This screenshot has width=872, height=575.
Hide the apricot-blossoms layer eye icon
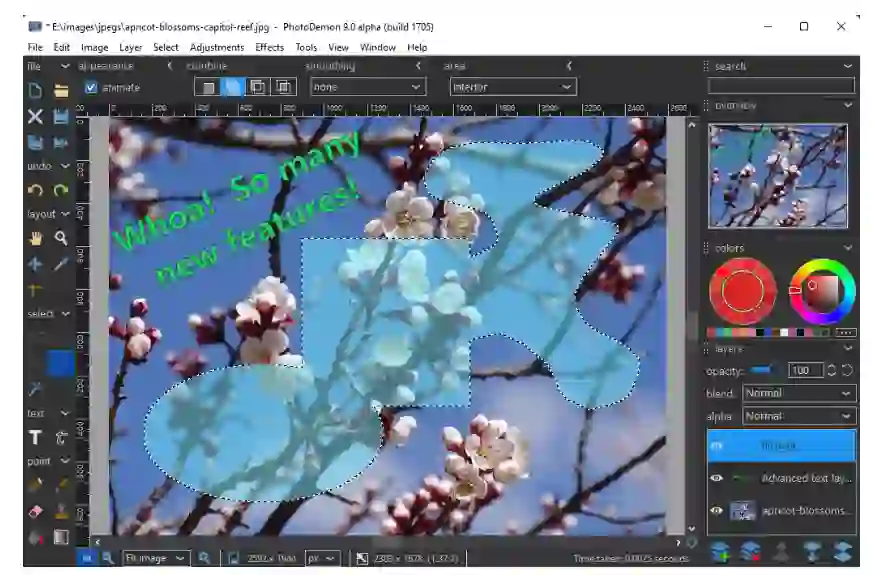point(716,510)
